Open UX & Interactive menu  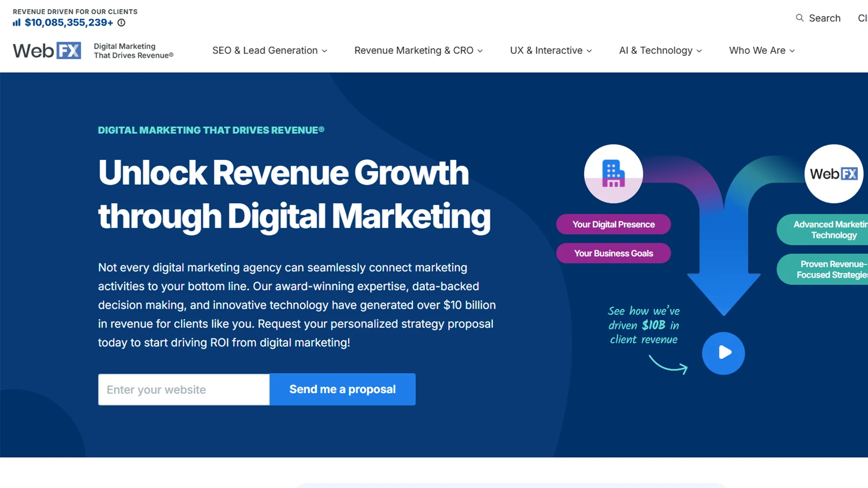(551, 51)
